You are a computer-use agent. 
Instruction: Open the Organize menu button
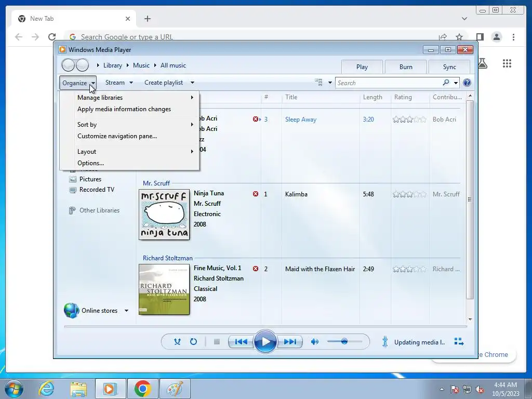pyautogui.click(x=78, y=83)
